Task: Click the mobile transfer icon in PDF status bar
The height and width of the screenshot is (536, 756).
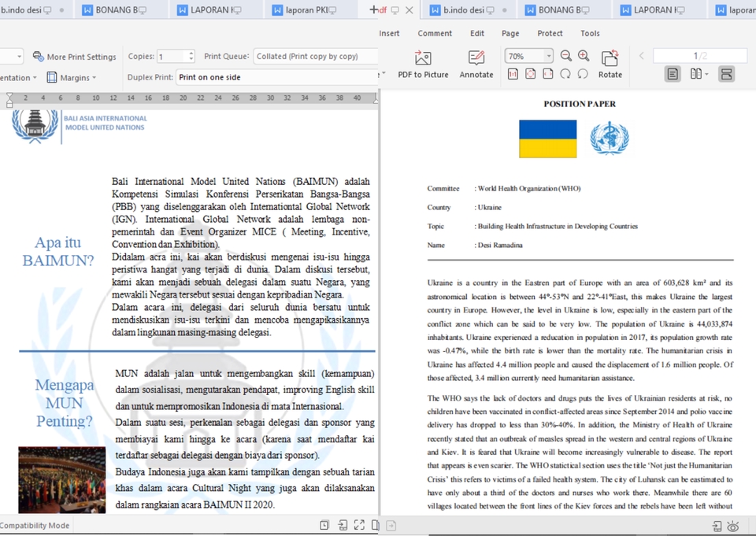Action: (717, 526)
